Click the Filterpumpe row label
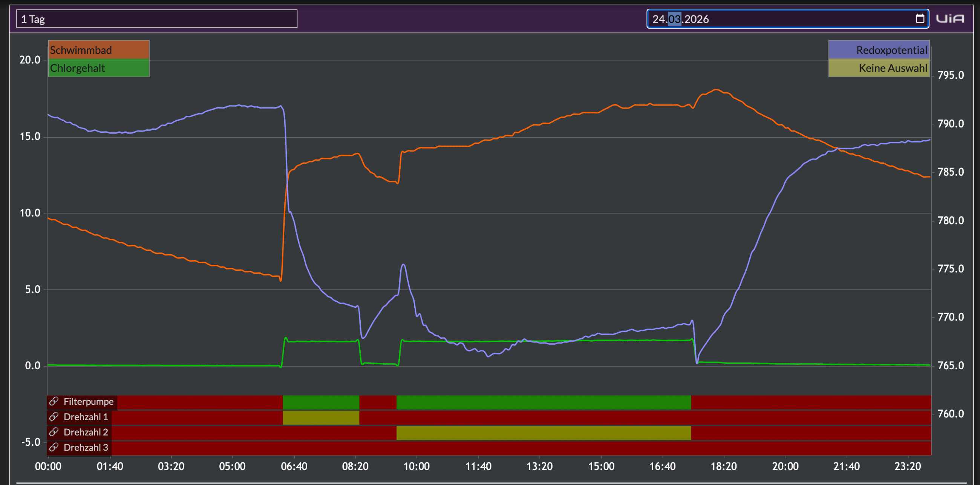This screenshot has height=485, width=980. pos(89,402)
